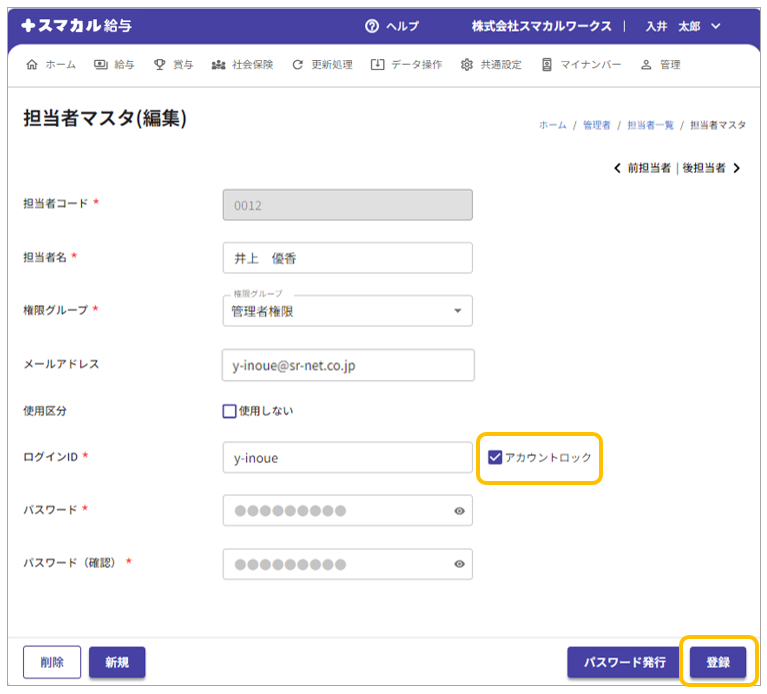Viewport: 767px width, 694px height.
Task: Uncheck the アカウントロック checkbox
Action: click(x=495, y=457)
